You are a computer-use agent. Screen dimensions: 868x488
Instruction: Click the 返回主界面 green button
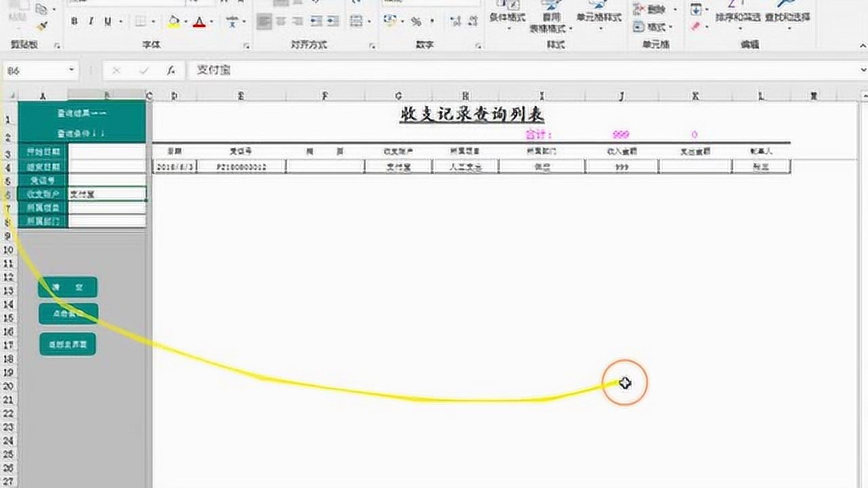[68, 344]
